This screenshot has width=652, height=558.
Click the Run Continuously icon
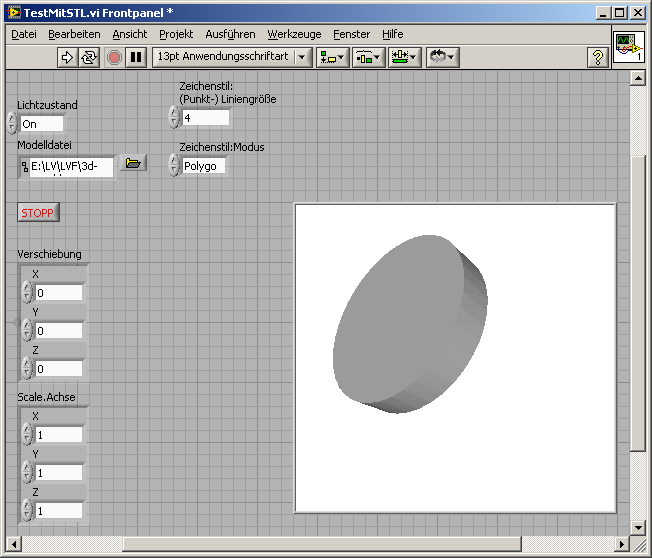90,57
